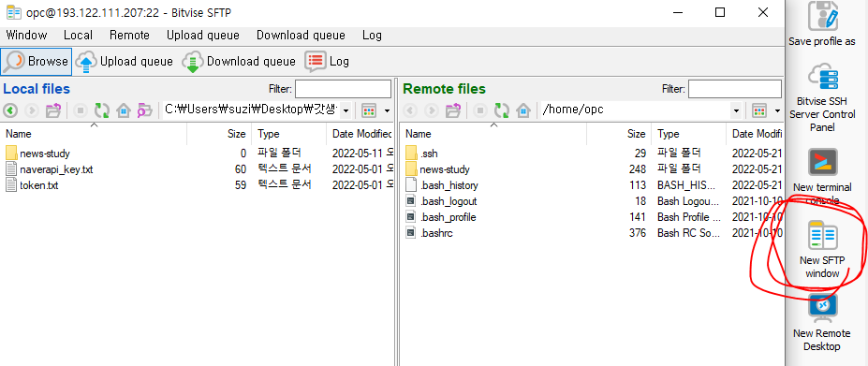Focus the Local files Filter box
Viewport: 868px width, 366px height.
click(344, 89)
